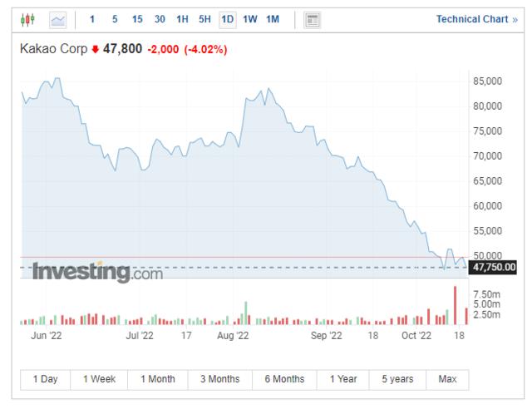Select the 1W interval
The height and width of the screenshot is (409, 532).
[x=249, y=19]
